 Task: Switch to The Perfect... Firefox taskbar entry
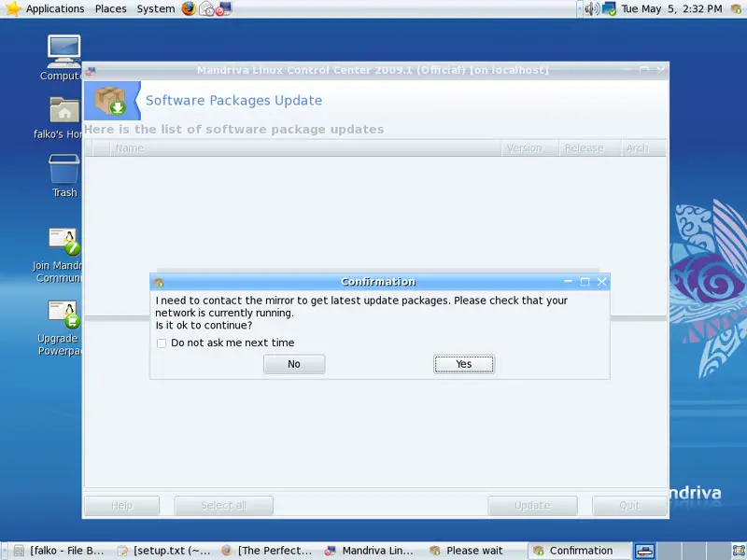267,551
